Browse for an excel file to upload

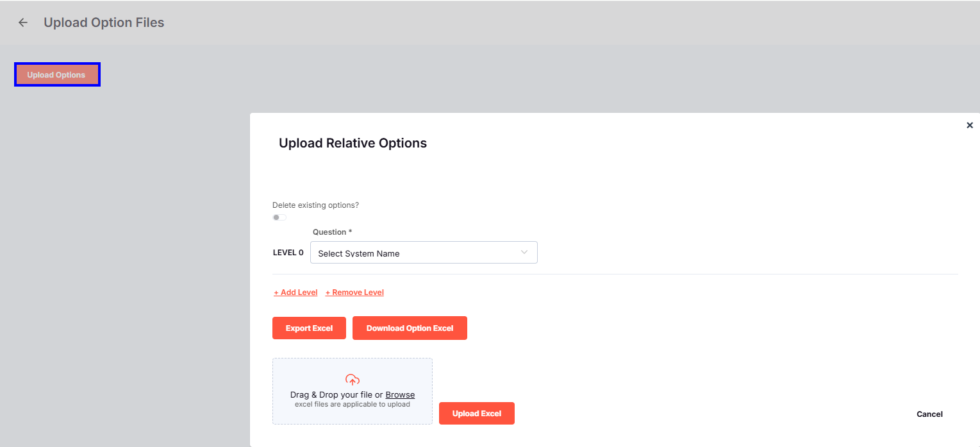(x=400, y=394)
